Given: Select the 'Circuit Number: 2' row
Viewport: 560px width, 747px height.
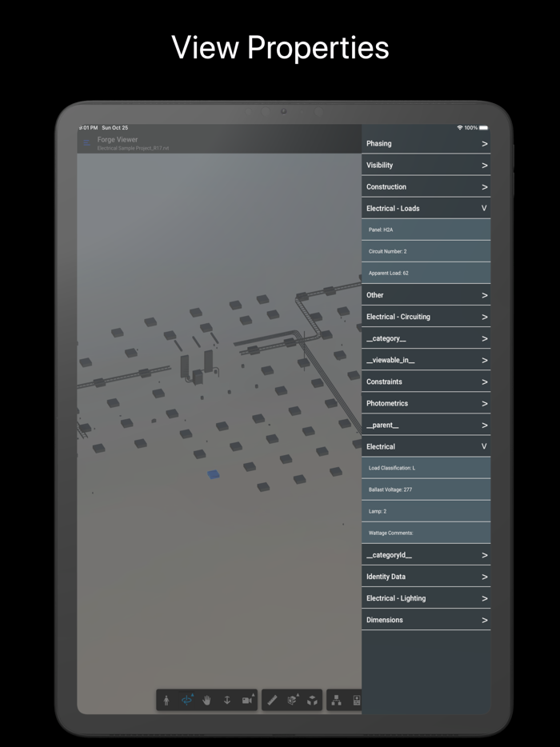Looking at the screenshot, I should [x=426, y=252].
